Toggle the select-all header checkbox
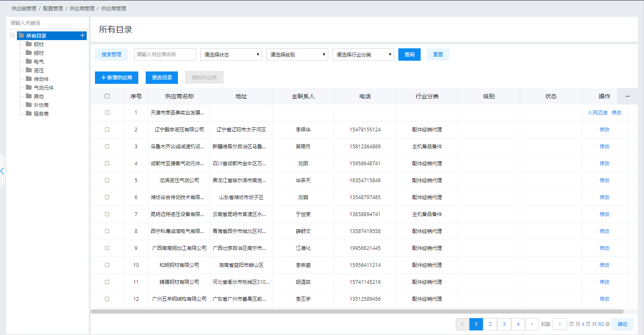644x335 pixels. (107, 96)
